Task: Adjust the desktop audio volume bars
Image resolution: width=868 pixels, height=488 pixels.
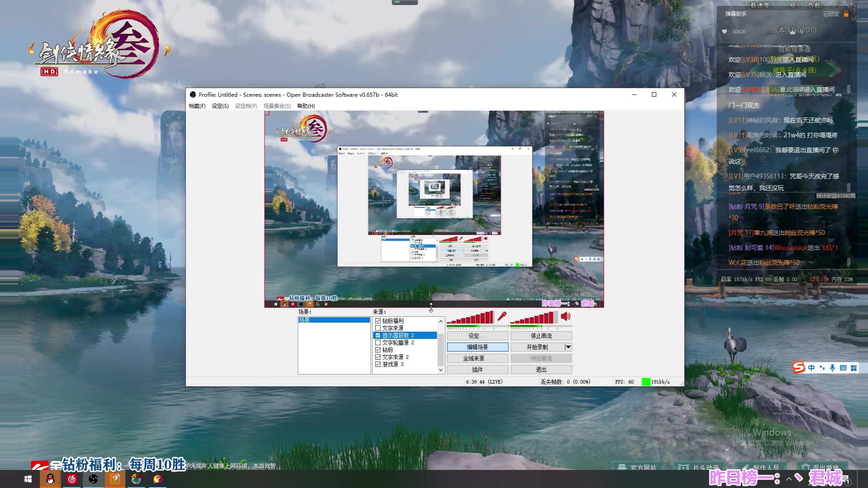Action: [534, 317]
